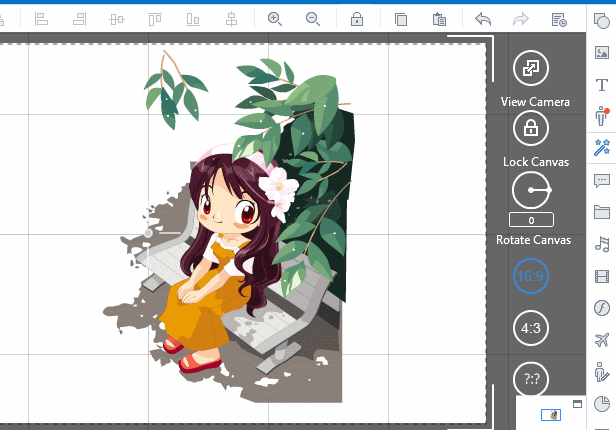The width and height of the screenshot is (616, 430).
Task: Copy the selected object
Action: coord(401,19)
